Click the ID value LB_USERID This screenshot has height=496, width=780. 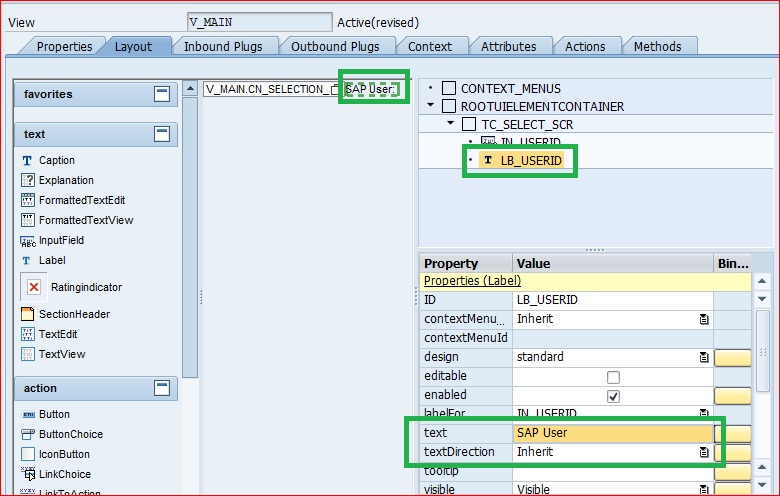(612, 300)
